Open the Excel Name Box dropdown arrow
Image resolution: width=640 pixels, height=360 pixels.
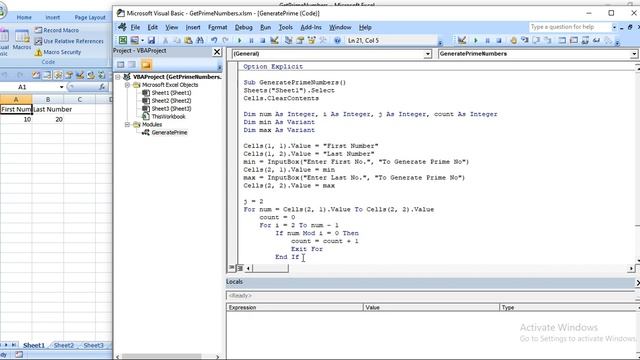click(x=62, y=87)
